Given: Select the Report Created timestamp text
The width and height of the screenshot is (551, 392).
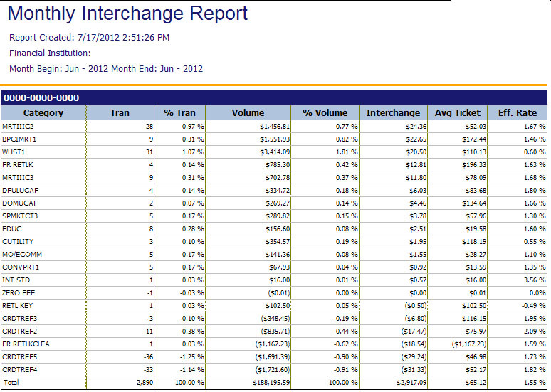Looking at the screenshot, I should coord(89,38).
